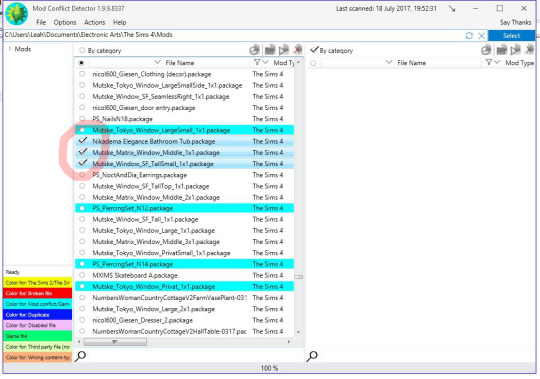Open Mod Type column dropdown in left panel
Viewport: 540px width, 379px height.
[x=265, y=62]
